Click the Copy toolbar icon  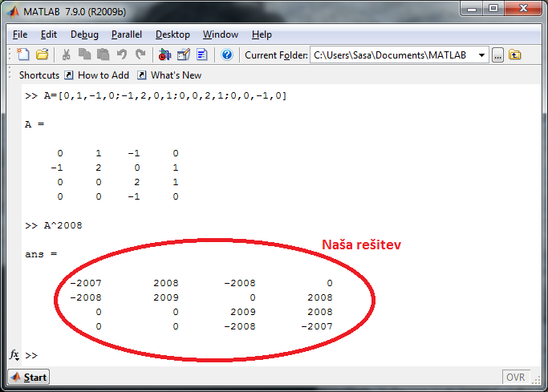(x=85, y=55)
